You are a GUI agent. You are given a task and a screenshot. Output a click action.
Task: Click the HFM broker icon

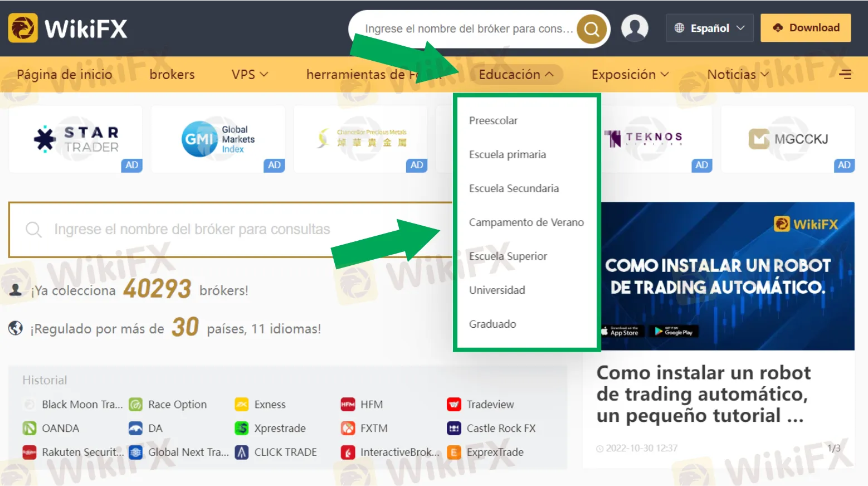click(x=348, y=404)
